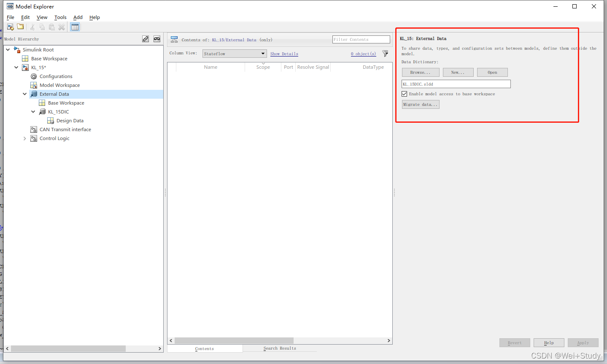
Task: Open the Tools menu
Action: pos(60,17)
